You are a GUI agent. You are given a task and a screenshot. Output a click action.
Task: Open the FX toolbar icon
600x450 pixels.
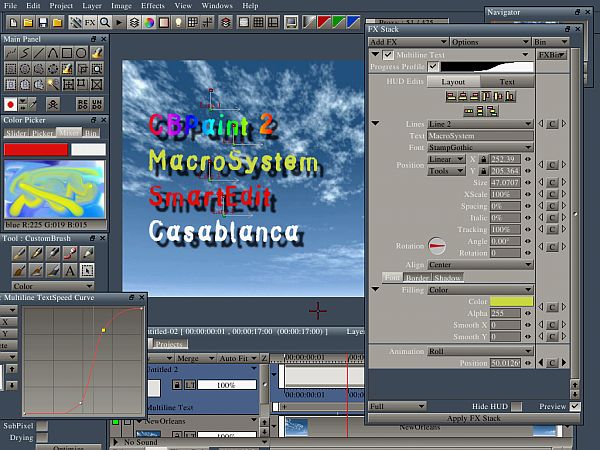pyautogui.click(x=90, y=23)
